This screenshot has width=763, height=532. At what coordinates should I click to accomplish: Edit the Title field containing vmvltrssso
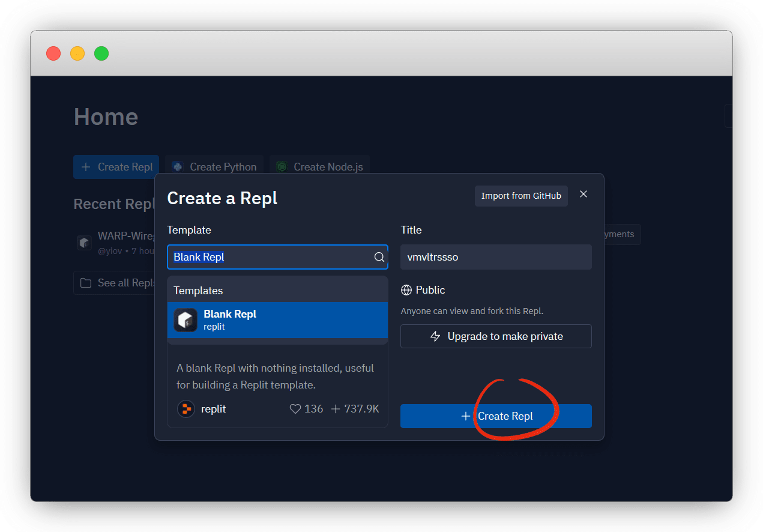[x=496, y=257]
